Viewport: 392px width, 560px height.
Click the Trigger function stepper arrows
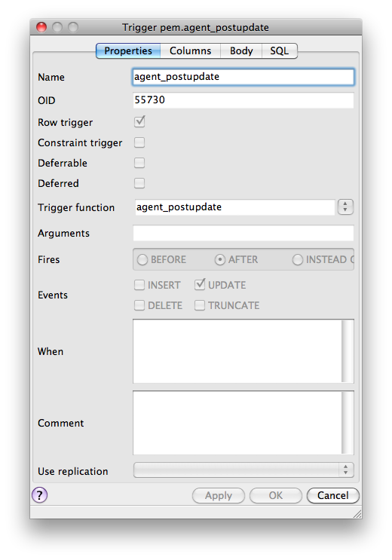click(x=345, y=207)
